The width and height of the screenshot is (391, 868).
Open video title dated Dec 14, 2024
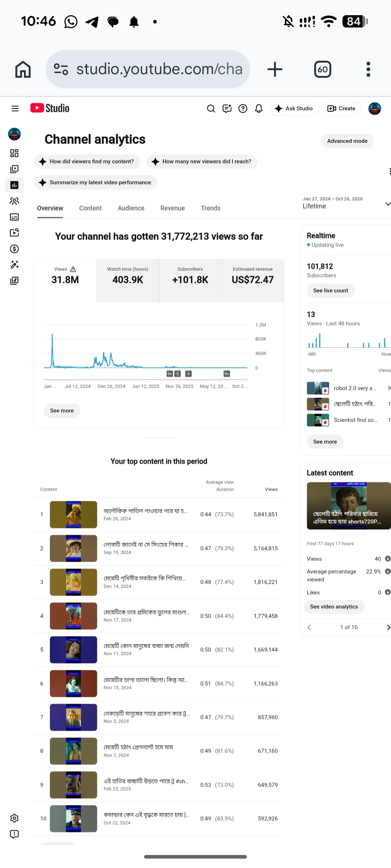pyautogui.click(x=145, y=578)
